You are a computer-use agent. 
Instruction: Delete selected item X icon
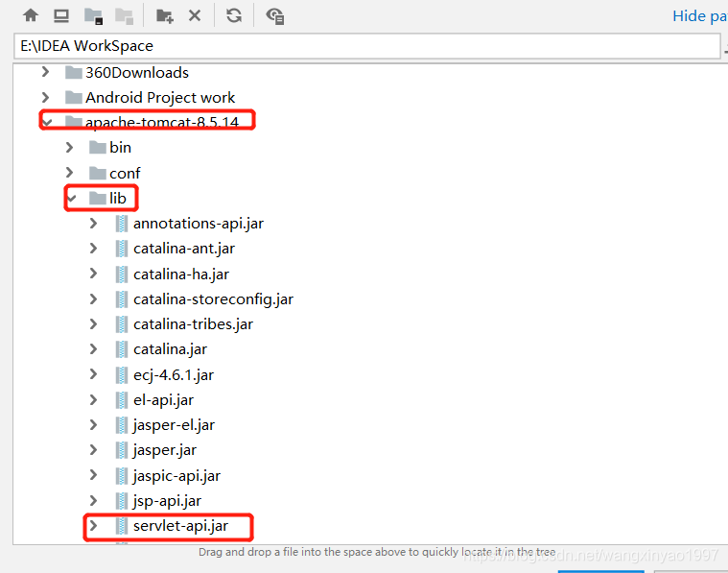click(195, 15)
